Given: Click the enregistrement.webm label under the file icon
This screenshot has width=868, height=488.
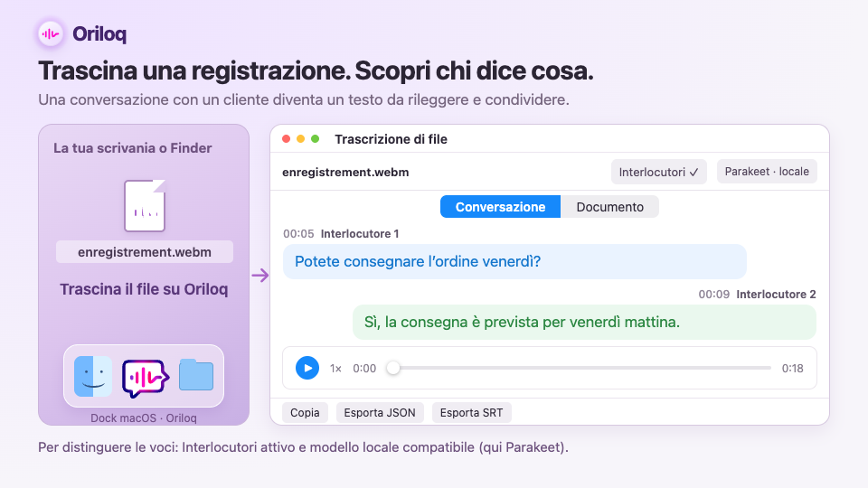Looking at the screenshot, I should 145,252.
